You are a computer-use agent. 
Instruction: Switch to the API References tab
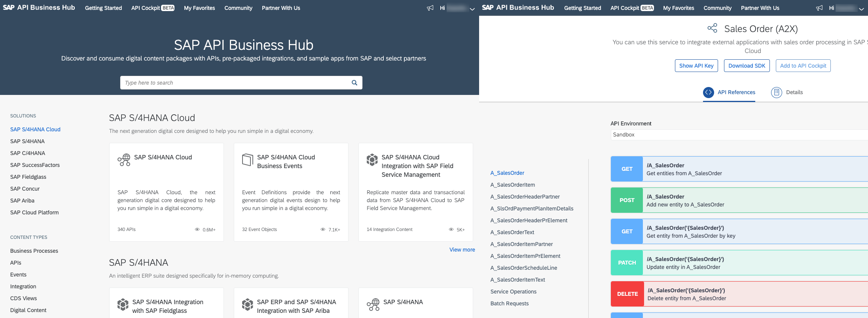729,92
